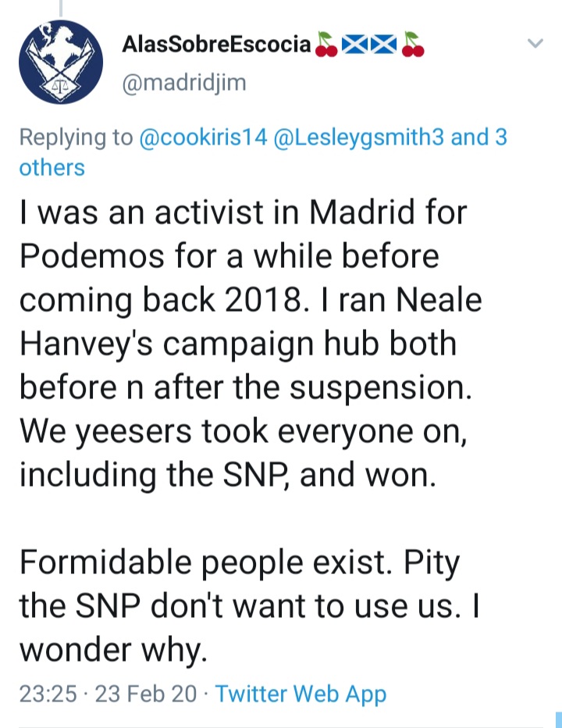Viewport: 562px width, 728px height.
Task: Show the 'and 3 others' recipients
Action: point(263,152)
